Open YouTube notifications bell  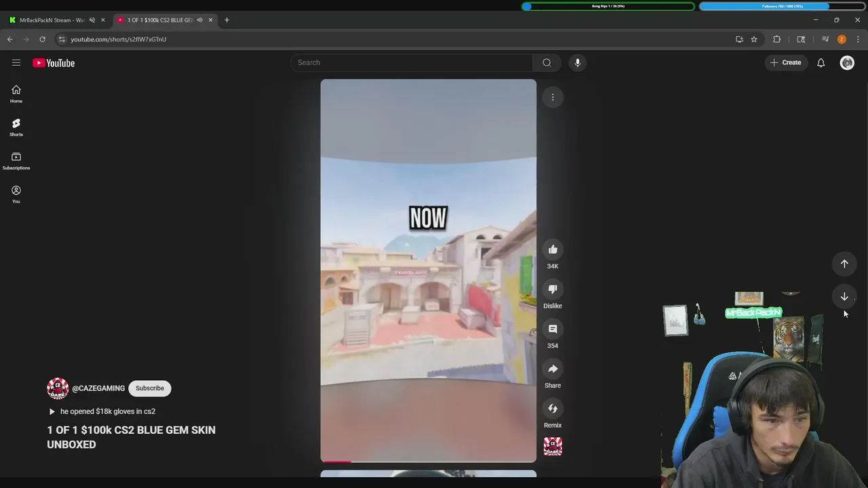(x=821, y=62)
